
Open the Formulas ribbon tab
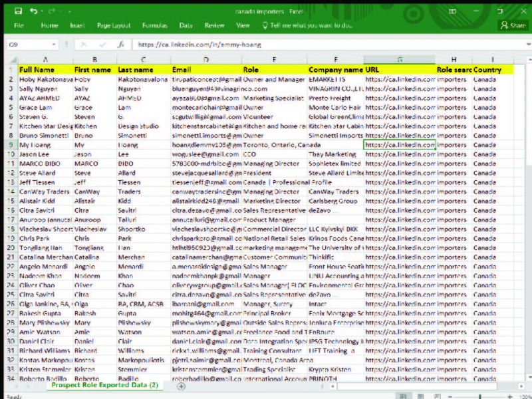pyautogui.click(x=154, y=25)
